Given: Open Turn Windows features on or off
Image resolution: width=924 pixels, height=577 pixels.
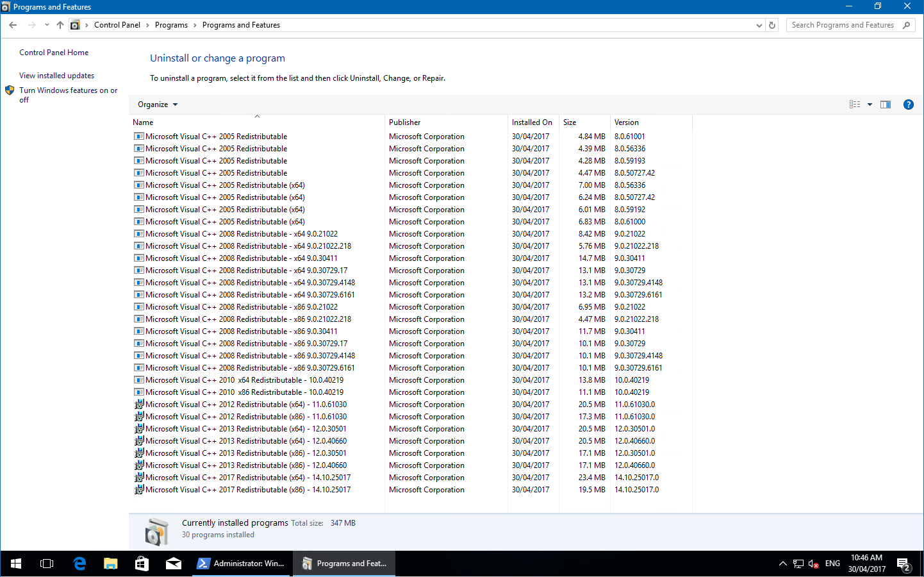Looking at the screenshot, I should 68,95.
